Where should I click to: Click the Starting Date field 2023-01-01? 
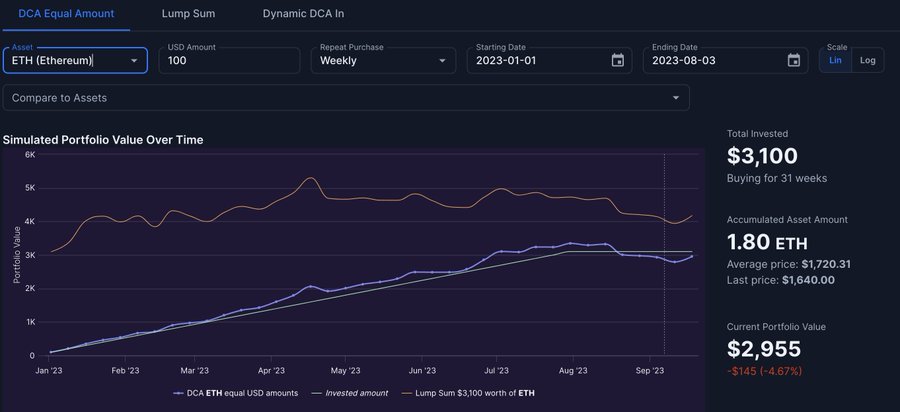tap(535, 61)
